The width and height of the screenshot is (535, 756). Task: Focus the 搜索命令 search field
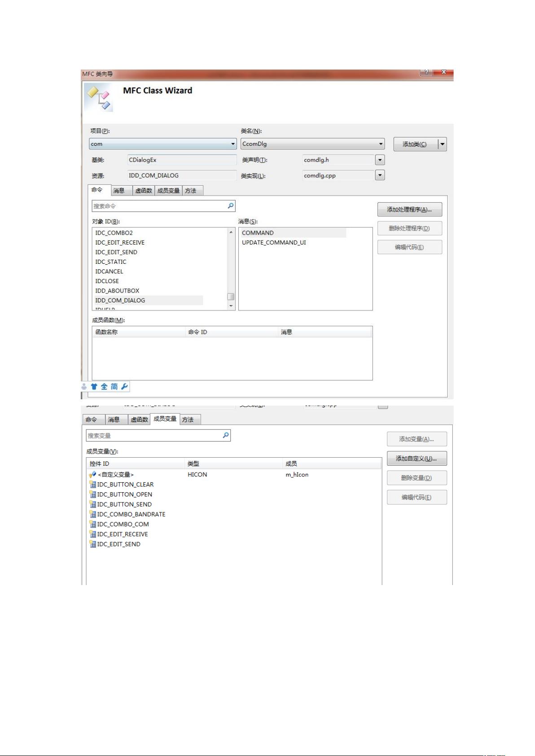tap(163, 206)
